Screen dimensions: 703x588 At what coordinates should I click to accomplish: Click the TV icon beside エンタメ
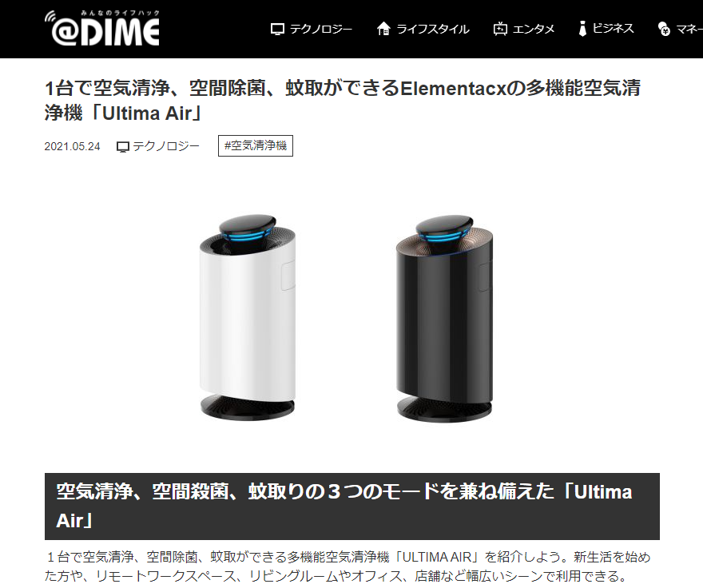500,29
